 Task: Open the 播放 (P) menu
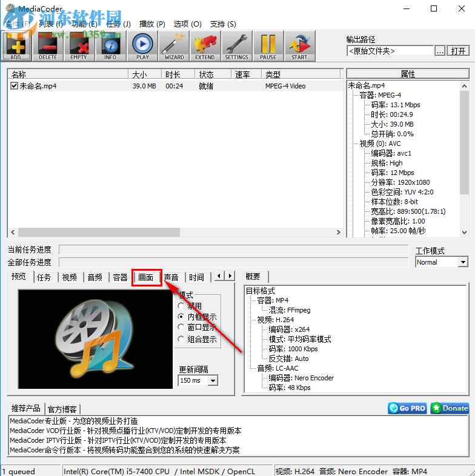click(152, 24)
